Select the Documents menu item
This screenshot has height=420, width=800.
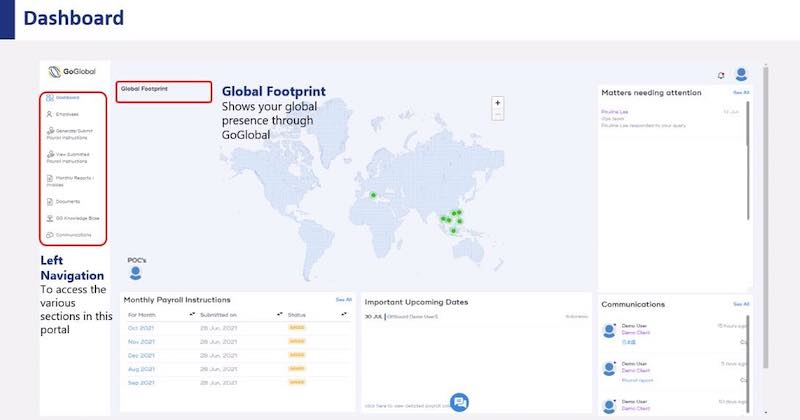point(63,202)
